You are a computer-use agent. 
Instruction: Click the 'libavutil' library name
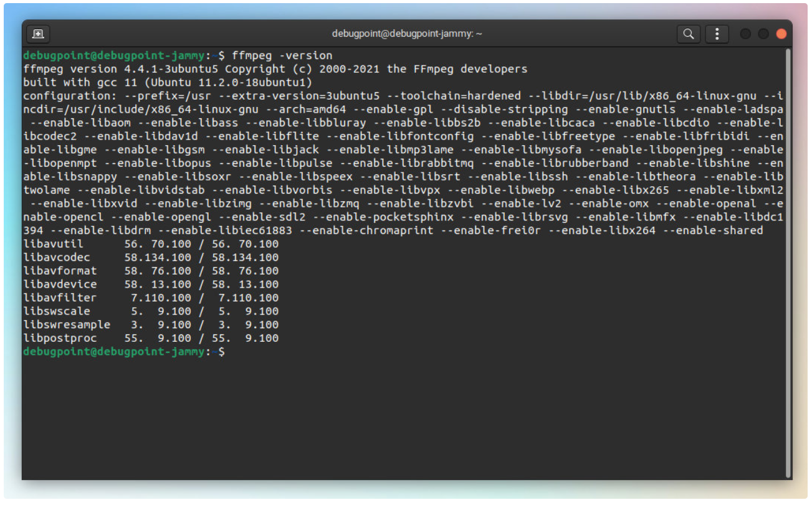tap(54, 244)
